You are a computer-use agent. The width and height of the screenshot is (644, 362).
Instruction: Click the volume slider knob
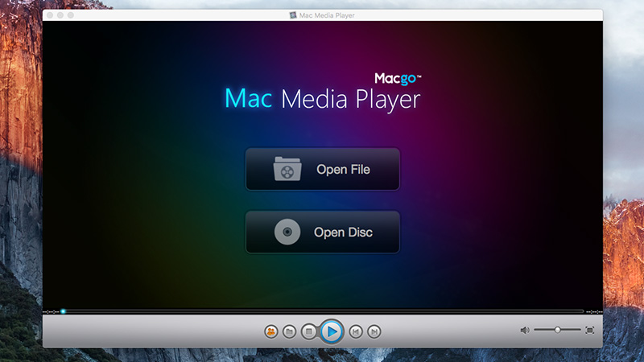557,330
